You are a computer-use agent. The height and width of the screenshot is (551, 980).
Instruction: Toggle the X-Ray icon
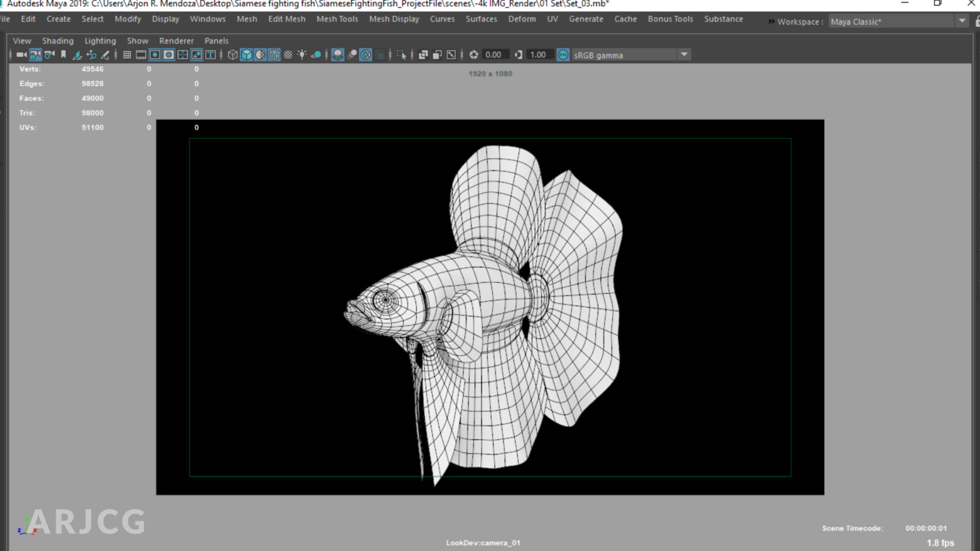[x=423, y=54]
